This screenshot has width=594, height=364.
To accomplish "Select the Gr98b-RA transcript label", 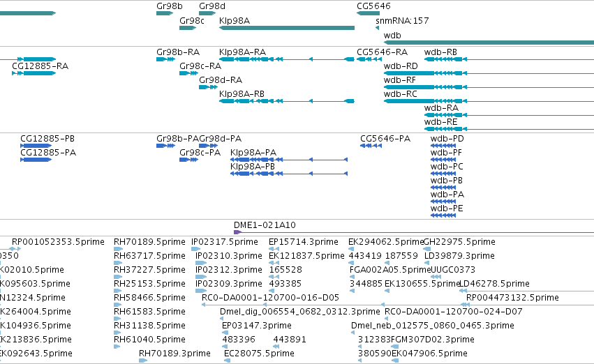I will [178, 52].
